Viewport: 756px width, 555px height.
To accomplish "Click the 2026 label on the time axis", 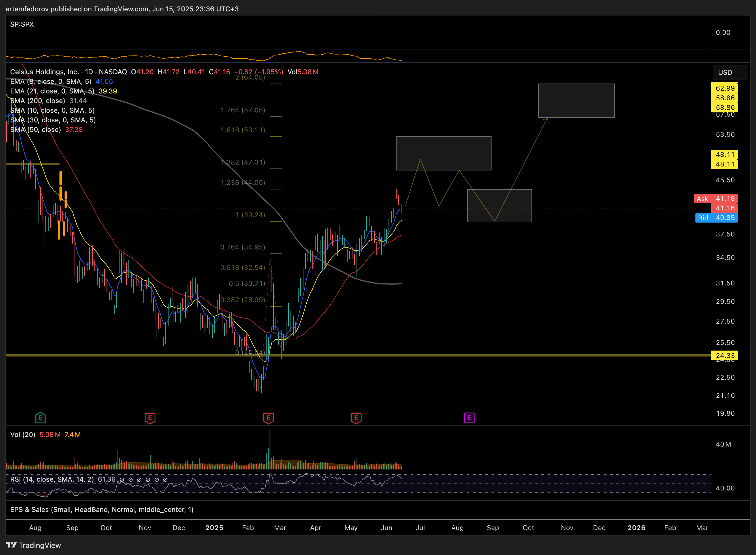I will [x=637, y=528].
